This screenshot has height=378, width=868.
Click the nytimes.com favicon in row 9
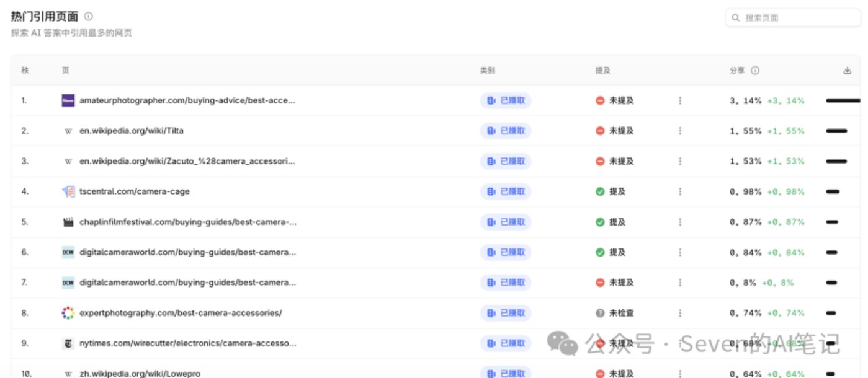tap(68, 343)
